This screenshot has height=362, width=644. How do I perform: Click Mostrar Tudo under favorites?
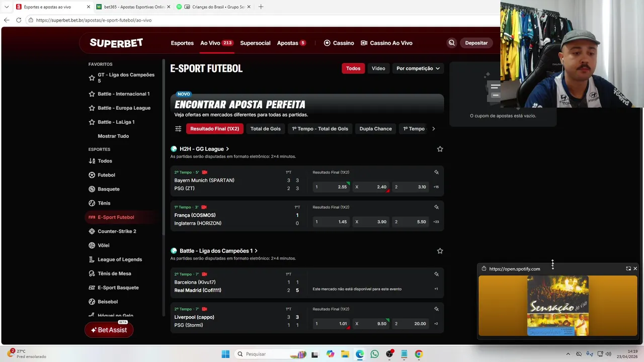tap(113, 136)
